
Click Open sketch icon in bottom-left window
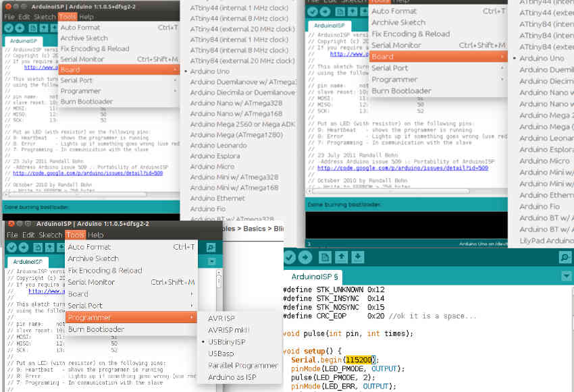49,248
